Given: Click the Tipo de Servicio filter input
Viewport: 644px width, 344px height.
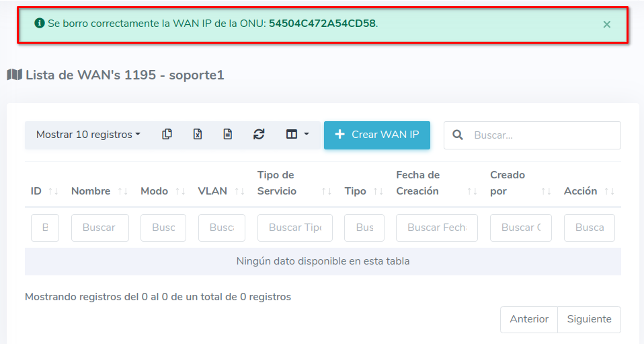Looking at the screenshot, I should point(294,228).
